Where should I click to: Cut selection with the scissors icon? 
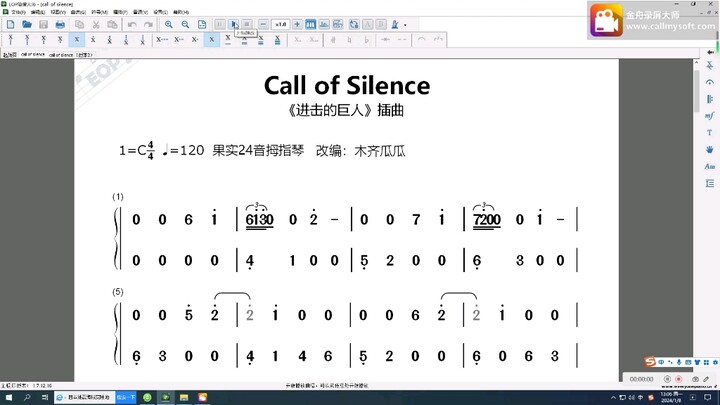[x=96, y=24]
